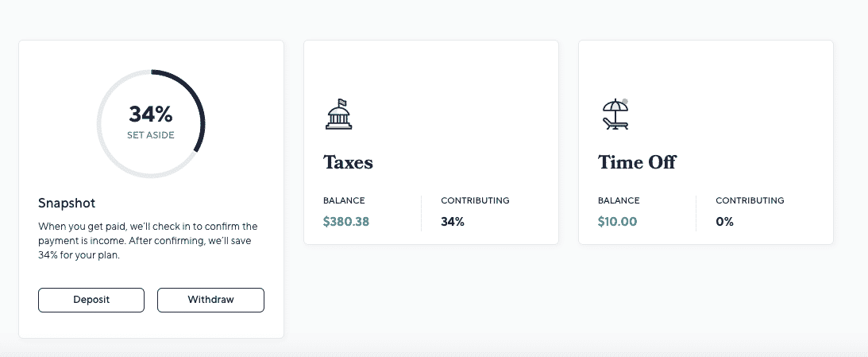Click the Deposit button

(91, 300)
